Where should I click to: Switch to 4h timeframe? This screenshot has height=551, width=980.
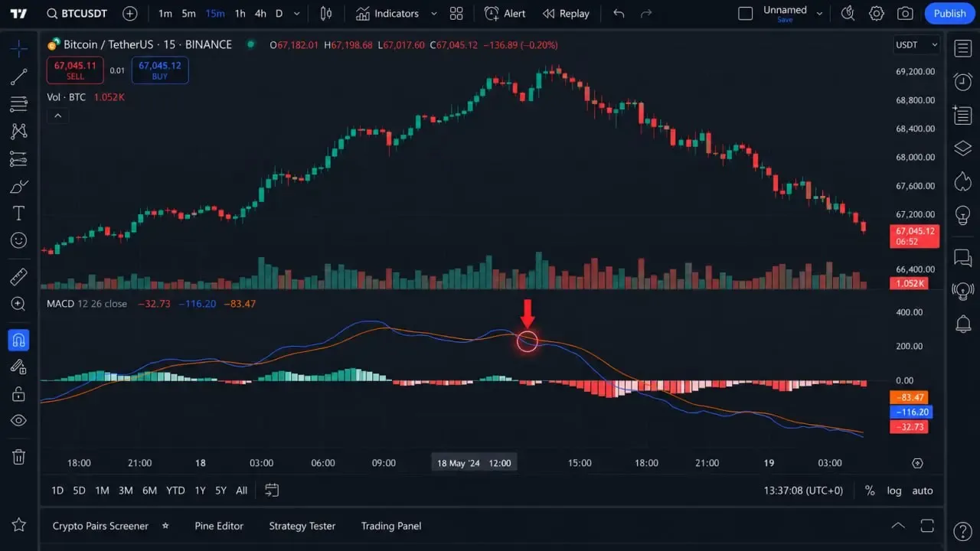[x=260, y=14]
